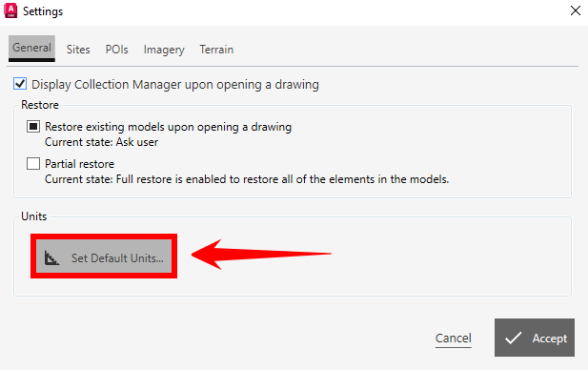Toggle Restore existing models checkbox
This screenshot has height=370, width=588.
pyautogui.click(x=33, y=127)
